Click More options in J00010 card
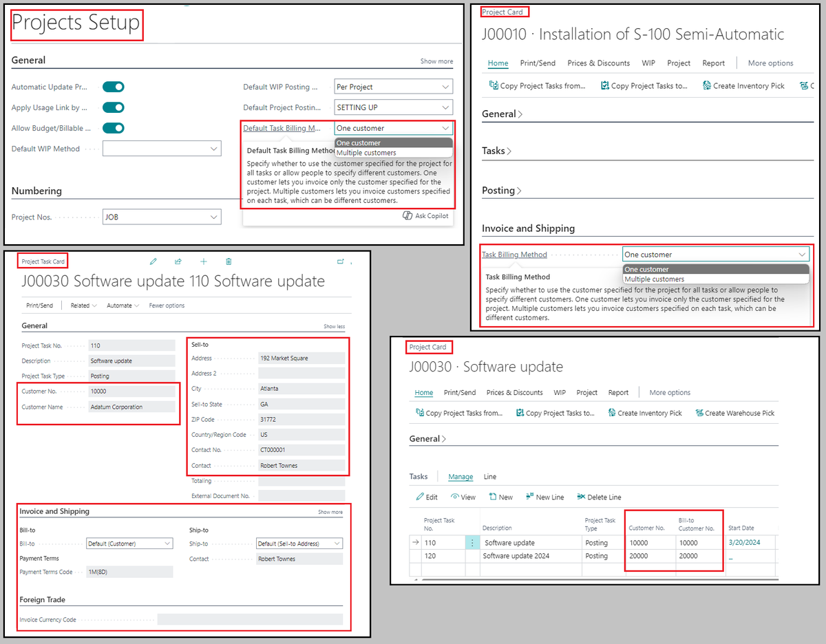Viewport: 826px width, 644px height. coord(771,63)
